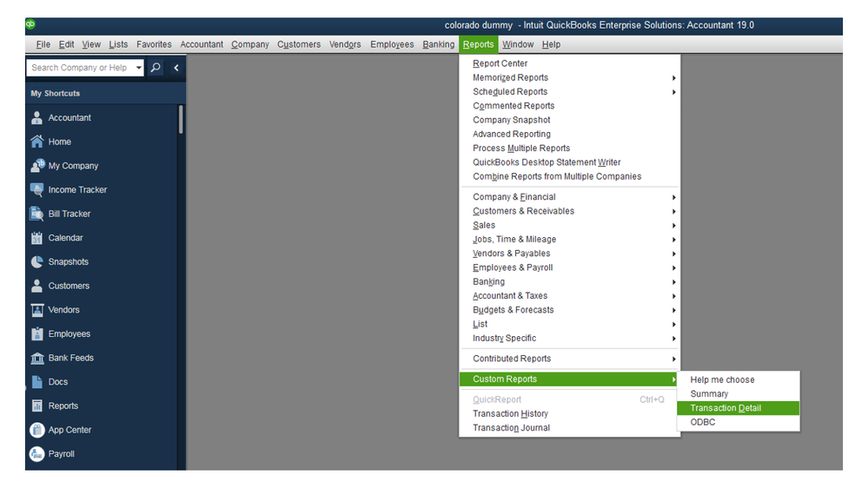Click the Employees badge icon in sidebar
The image size is (868, 488).
[37, 333]
